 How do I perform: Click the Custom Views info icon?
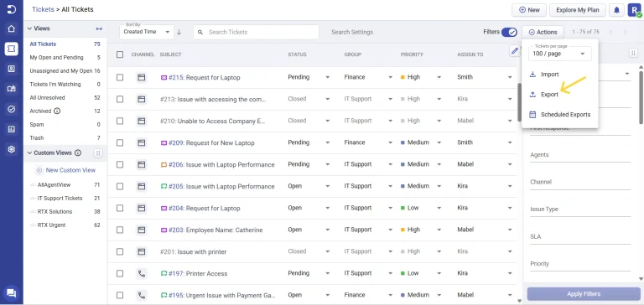click(78, 152)
